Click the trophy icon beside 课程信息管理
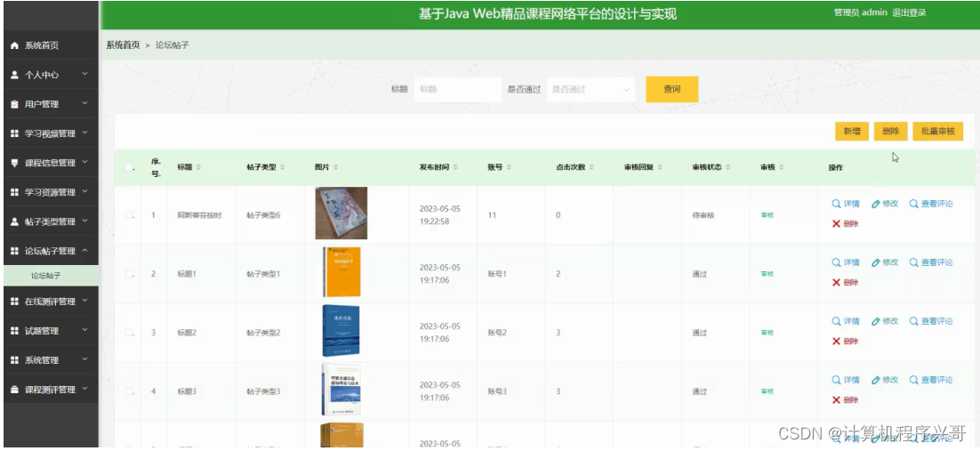Viewport: 980px width, 451px height. [x=15, y=164]
